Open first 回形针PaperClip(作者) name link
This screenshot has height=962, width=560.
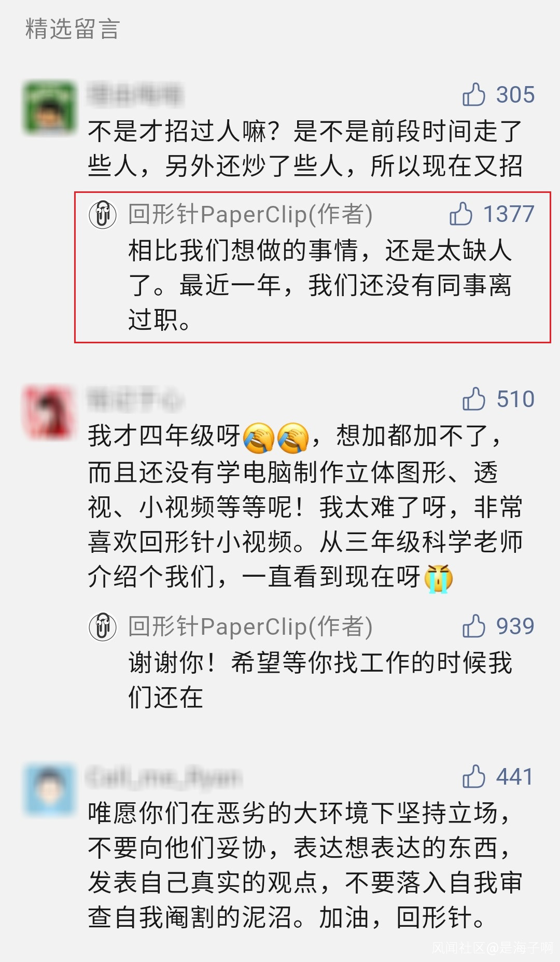click(x=250, y=214)
